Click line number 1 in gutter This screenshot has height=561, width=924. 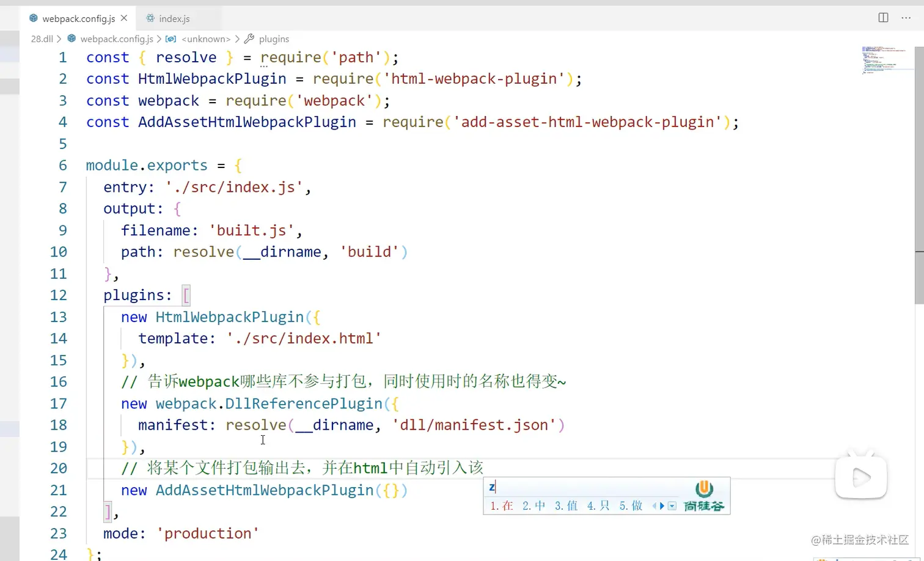coord(62,57)
